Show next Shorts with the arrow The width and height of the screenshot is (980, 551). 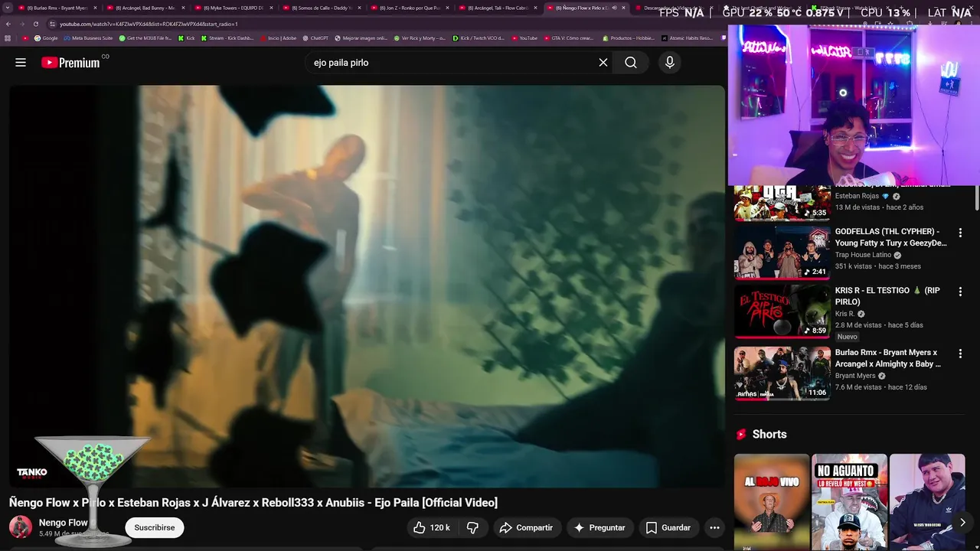[x=962, y=522]
